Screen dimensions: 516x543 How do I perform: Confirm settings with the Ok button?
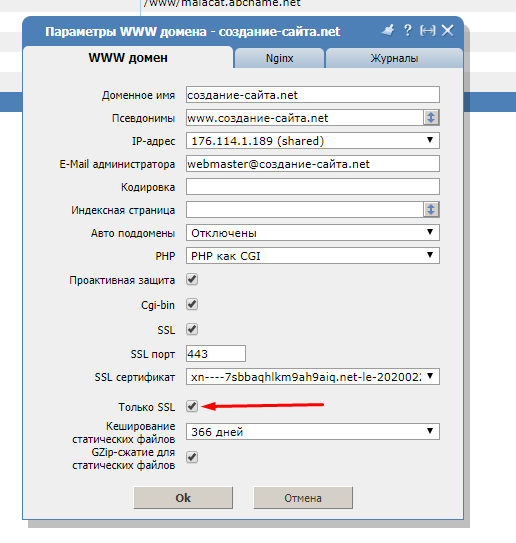coord(183,498)
